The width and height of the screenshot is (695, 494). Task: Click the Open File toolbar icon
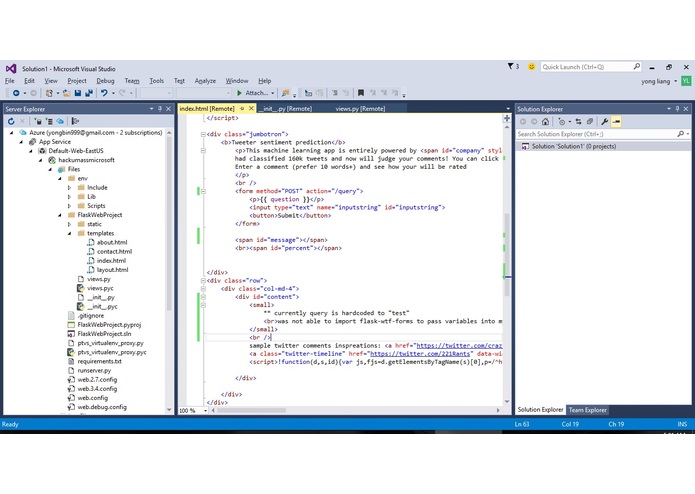(66, 93)
